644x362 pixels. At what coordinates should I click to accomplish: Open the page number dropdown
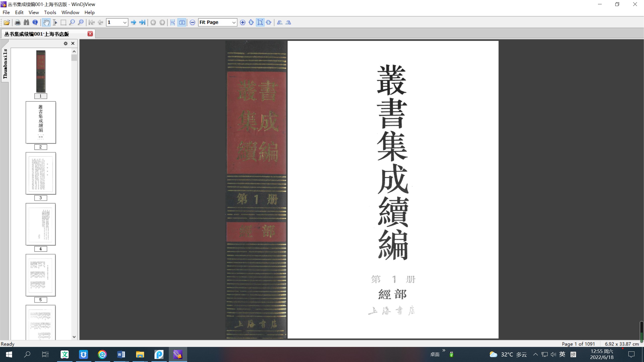pyautogui.click(x=125, y=22)
